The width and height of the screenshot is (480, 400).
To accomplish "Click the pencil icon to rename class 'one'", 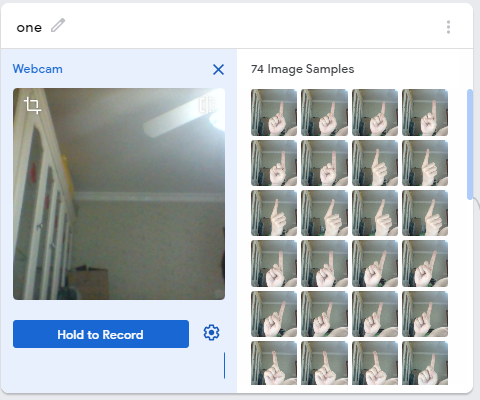I will coord(58,26).
